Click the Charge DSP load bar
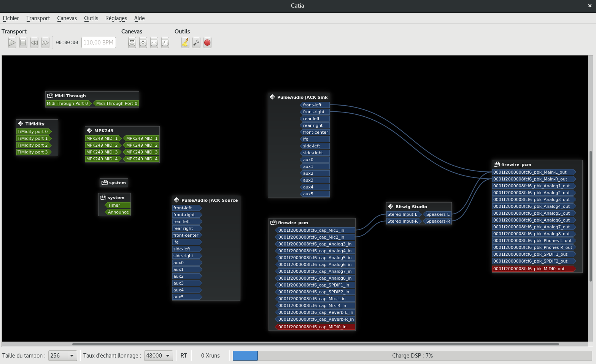The height and width of the screenshot is (364, 596). click(x=412, y=356)
